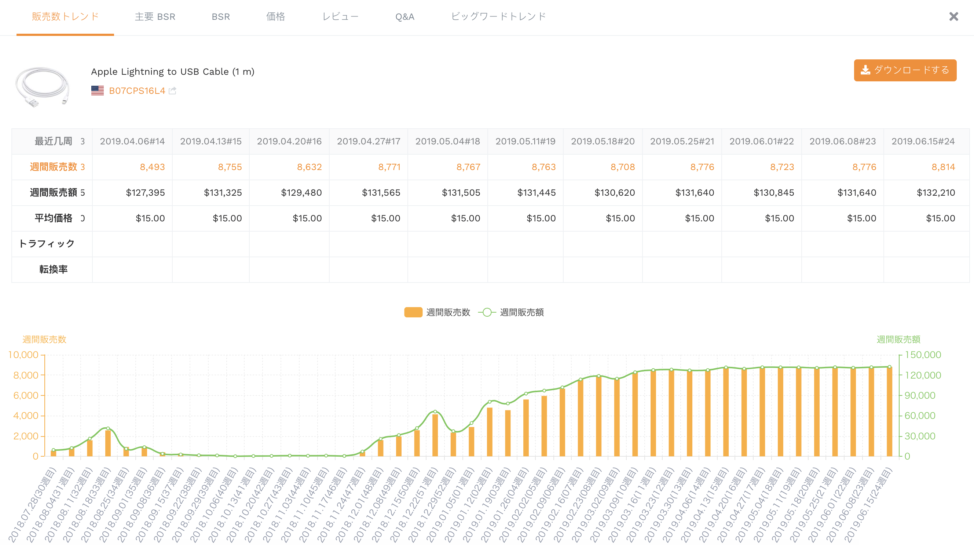Close the sales trend panel

[x=953, y=16]
